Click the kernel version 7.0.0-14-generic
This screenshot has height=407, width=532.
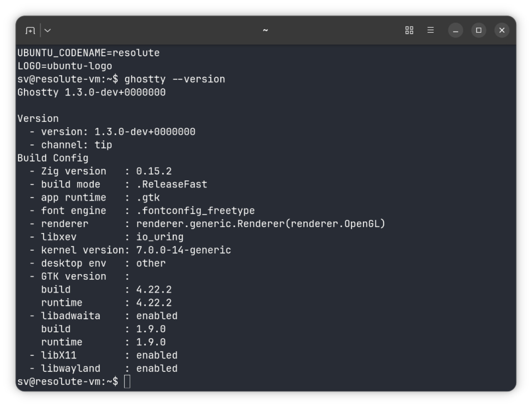[x=184, y=250]
